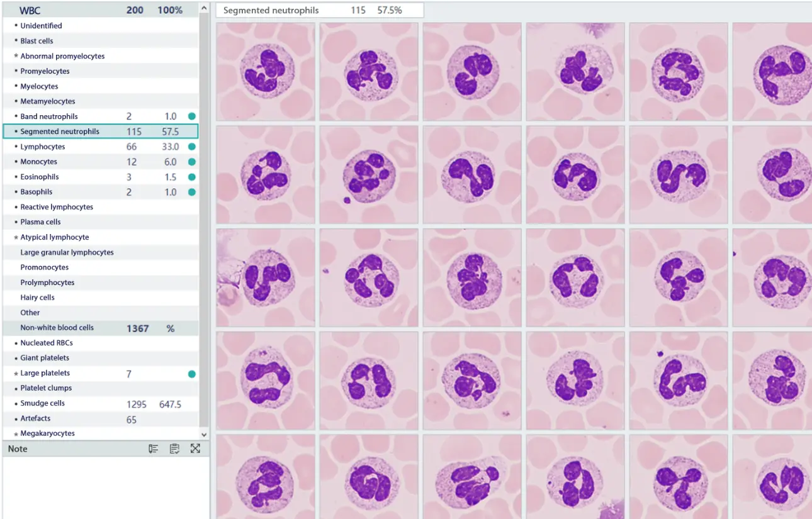
Task: Click the green indicator beside Large platelets
Action: point(191,372)
